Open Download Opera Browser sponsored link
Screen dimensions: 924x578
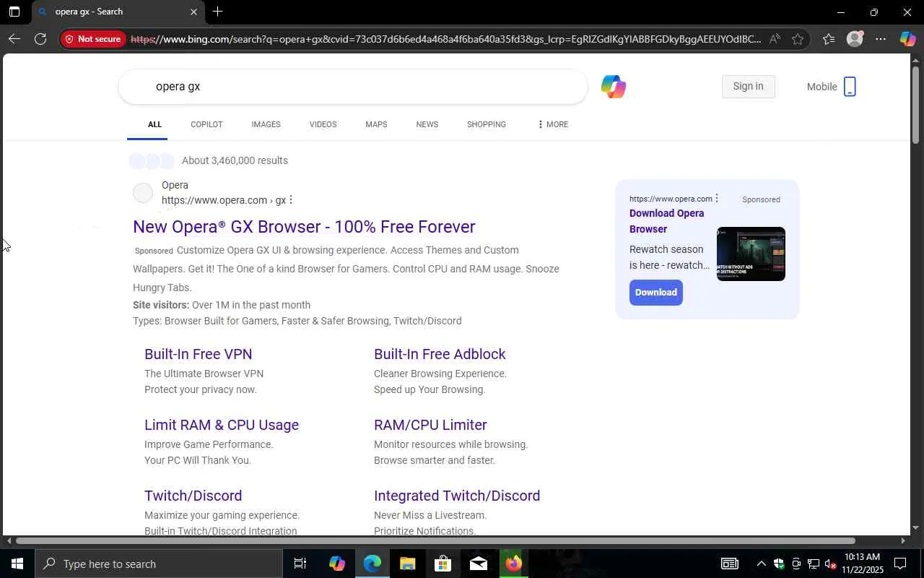[x=666, y=221]
